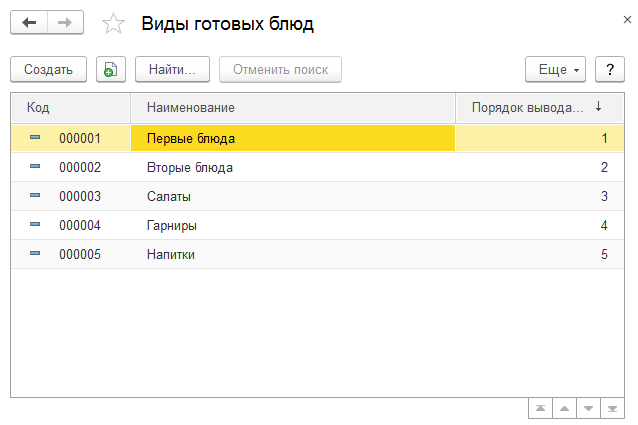Click order value 5 in Напитки row

click(604, 254)
